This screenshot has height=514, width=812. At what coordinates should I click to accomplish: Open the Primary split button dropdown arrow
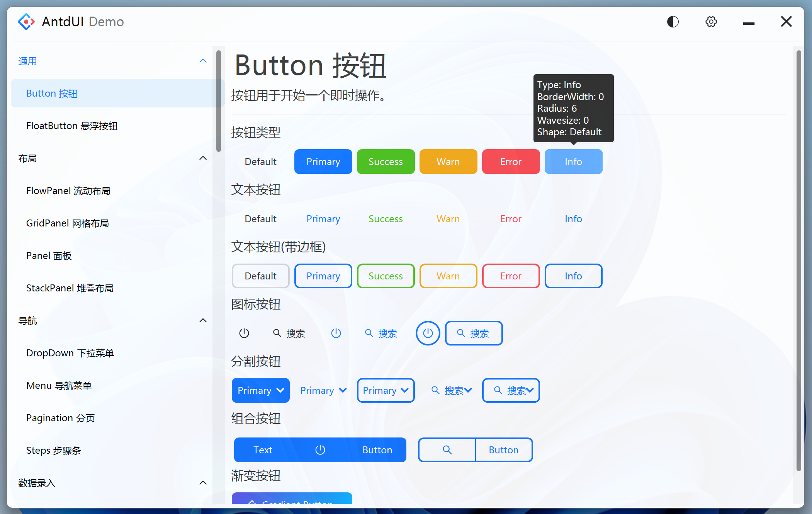coord(280,390)
